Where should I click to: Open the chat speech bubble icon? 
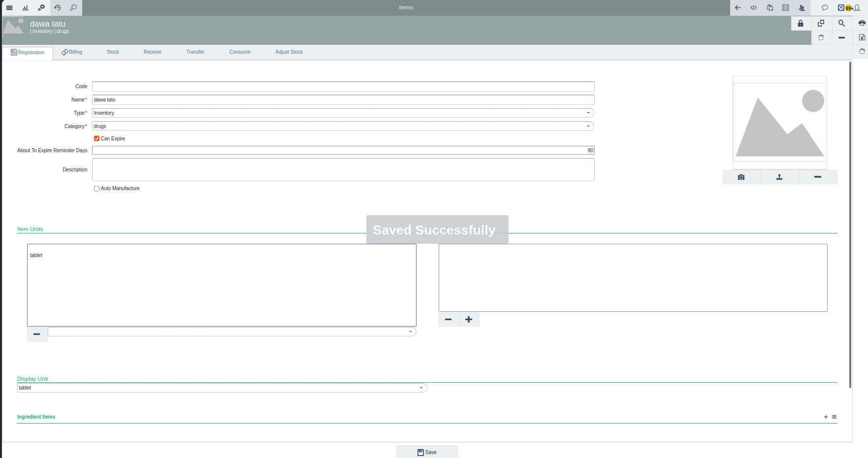click(825, 8)
